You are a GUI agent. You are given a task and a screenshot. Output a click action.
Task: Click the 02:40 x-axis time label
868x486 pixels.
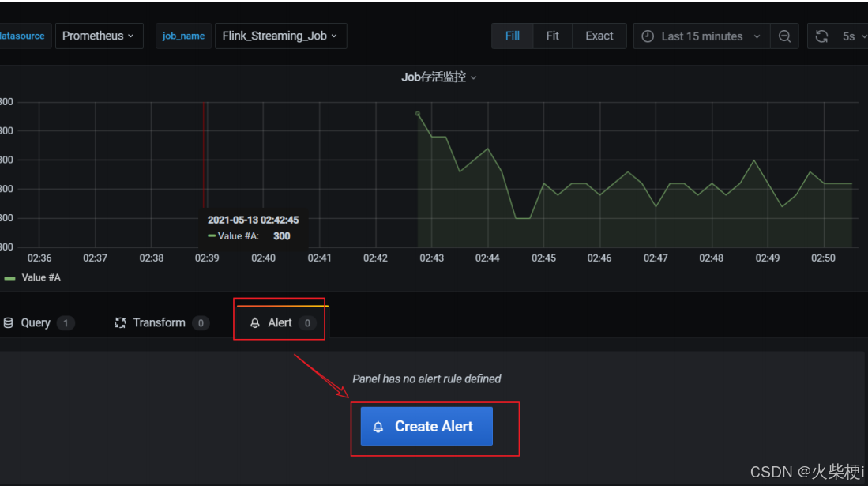(x=263, y=258)
